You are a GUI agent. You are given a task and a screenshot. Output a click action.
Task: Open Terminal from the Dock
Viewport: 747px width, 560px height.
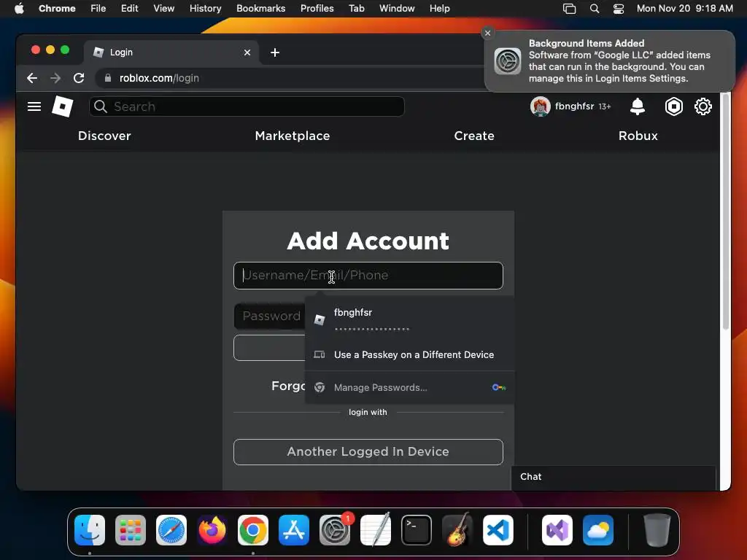[x=417, y=530]
